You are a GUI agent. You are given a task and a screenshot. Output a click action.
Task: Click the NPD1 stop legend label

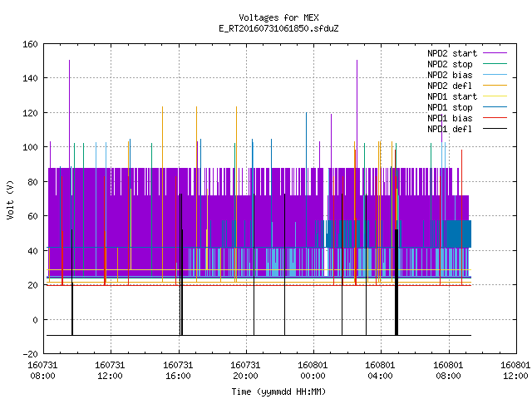pos(450,107)
